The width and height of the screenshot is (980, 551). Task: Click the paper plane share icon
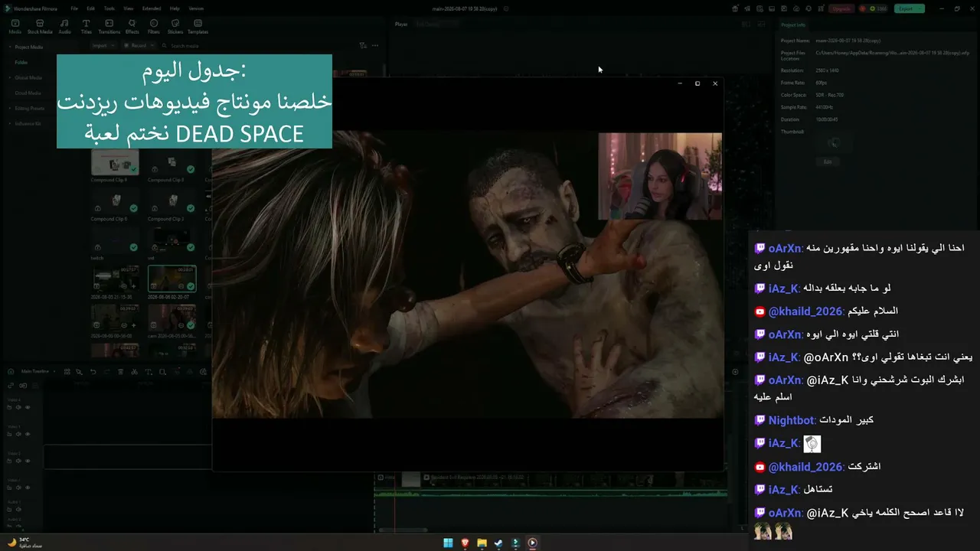point(747,9)
